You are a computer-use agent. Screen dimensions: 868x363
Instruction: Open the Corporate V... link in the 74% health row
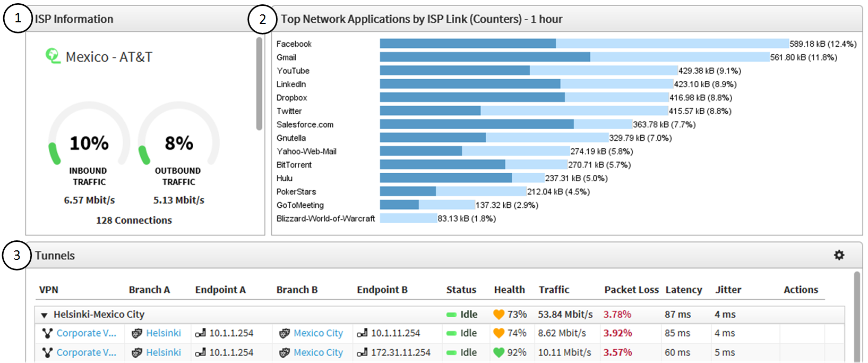[x=86, y=333]
